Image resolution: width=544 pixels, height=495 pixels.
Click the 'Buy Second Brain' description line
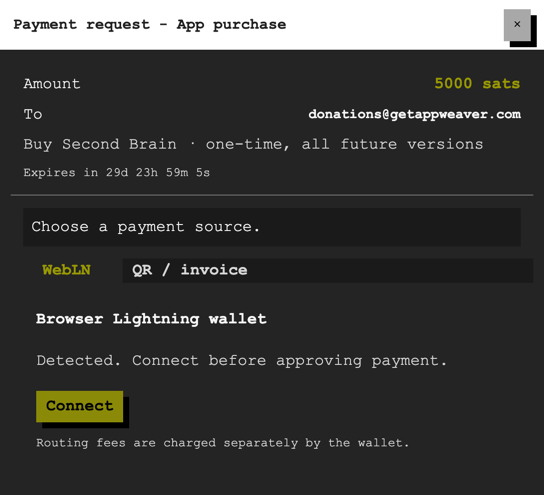pyautogui.click(x=253, y=144)
